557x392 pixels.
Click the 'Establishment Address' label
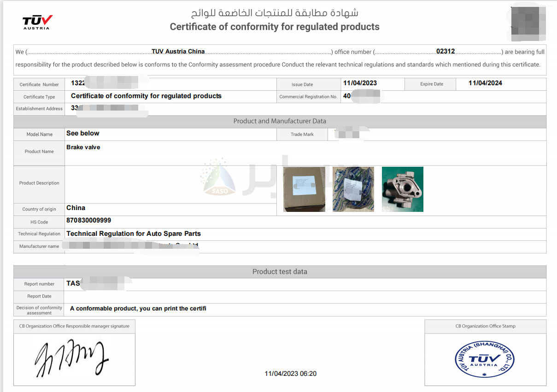pos(39,109)
